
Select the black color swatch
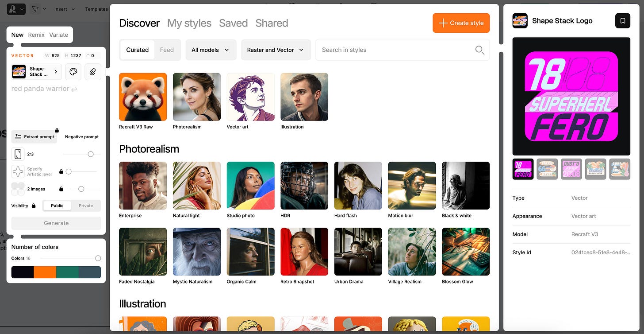tap(23, 272)
